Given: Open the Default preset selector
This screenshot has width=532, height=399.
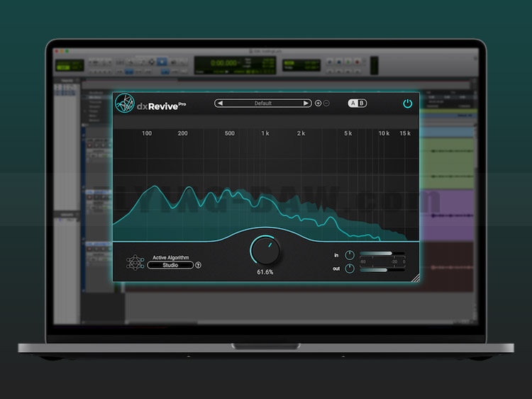Looking at the screenshot, I should (263, 103).
